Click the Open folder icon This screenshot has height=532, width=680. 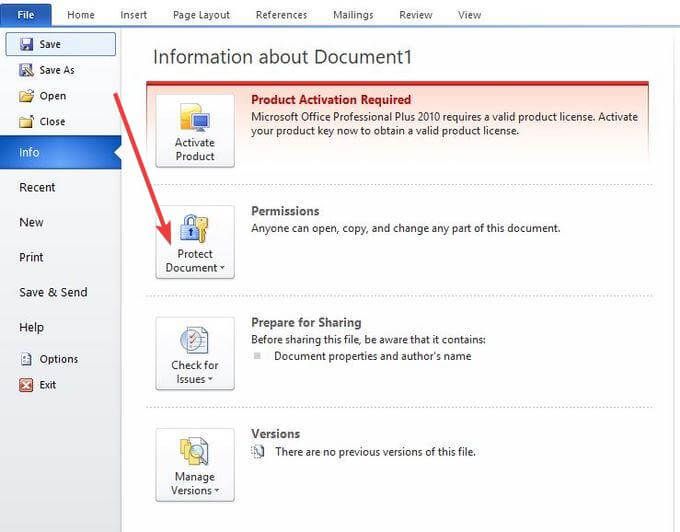[x=26, y=95]
